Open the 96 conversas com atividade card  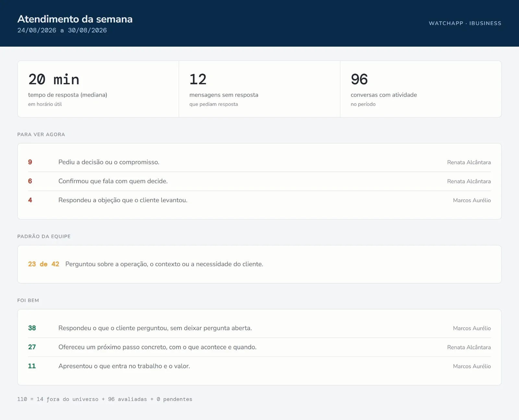coord(421,89)
